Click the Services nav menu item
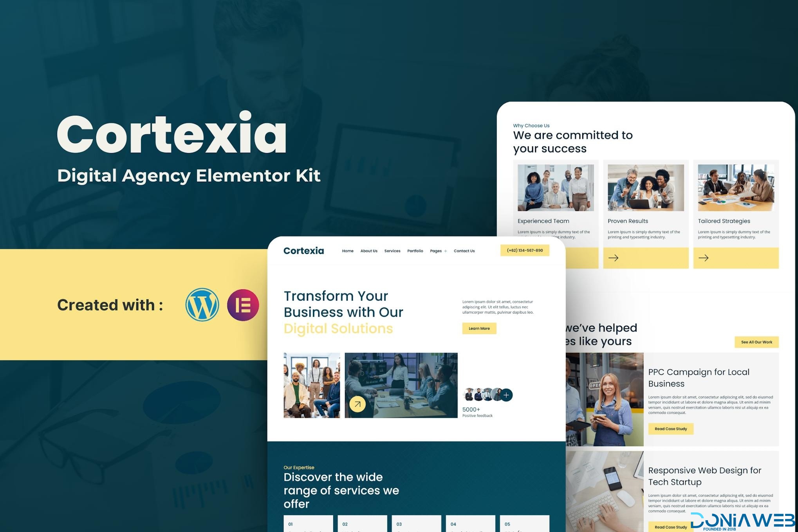Image resolution: width=798 pixels, height=532 pixels. 392,251
